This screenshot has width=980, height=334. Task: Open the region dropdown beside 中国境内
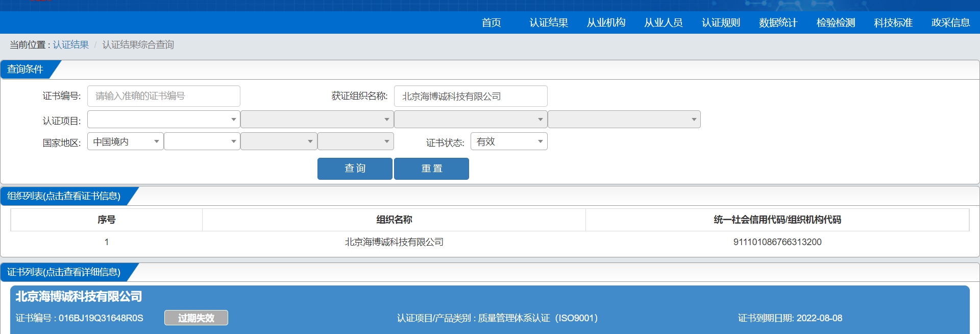[202, 141]
